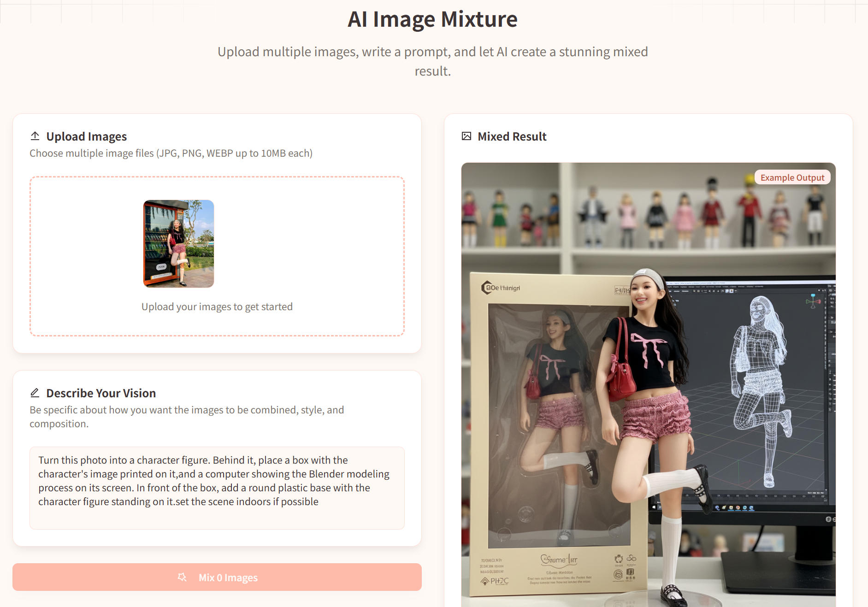Click the JPG, PNG, WEBP file format hint
Screen dimensions: 868x607
point(171,153)
